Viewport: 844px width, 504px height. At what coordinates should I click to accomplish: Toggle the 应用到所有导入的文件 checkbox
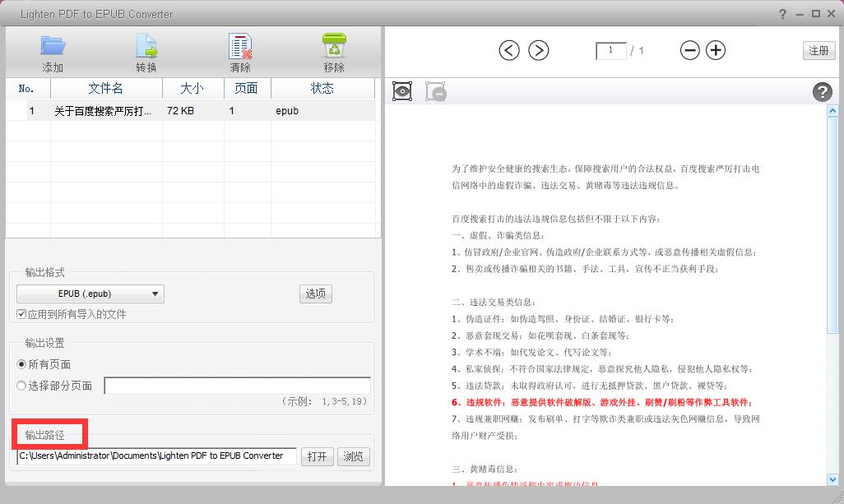click(21, 314)
